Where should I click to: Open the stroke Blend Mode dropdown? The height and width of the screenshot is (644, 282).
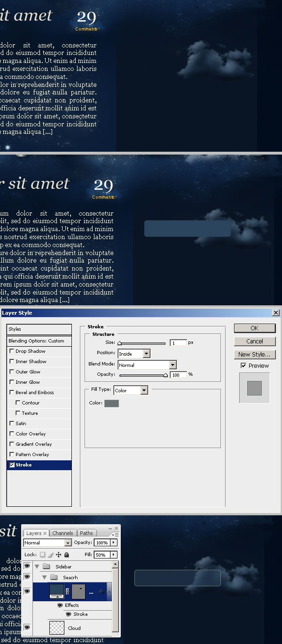pyautogui.click(x=147, y=365)
